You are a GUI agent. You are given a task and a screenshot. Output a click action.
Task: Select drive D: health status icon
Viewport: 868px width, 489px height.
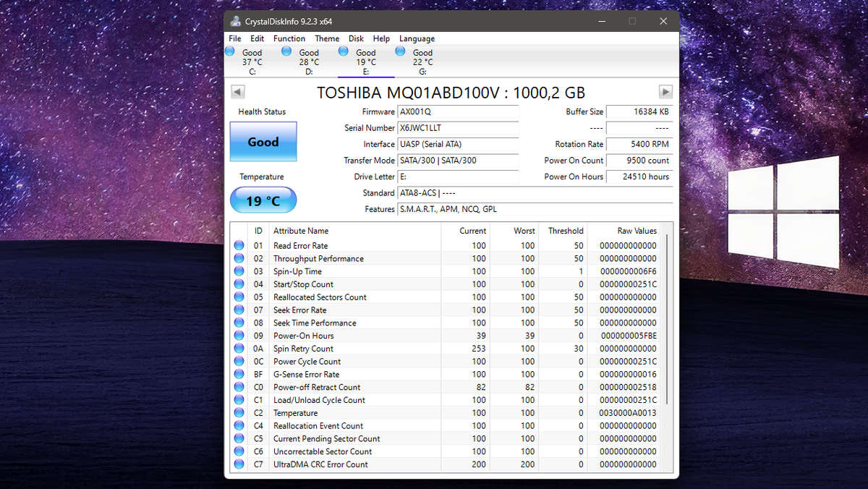click(285, 51)
